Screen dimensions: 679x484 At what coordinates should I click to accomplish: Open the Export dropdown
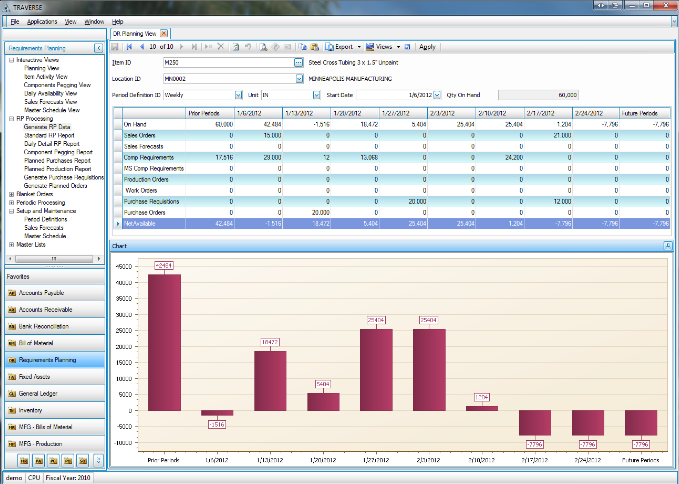pyautogui.click(x=359, y=47)
